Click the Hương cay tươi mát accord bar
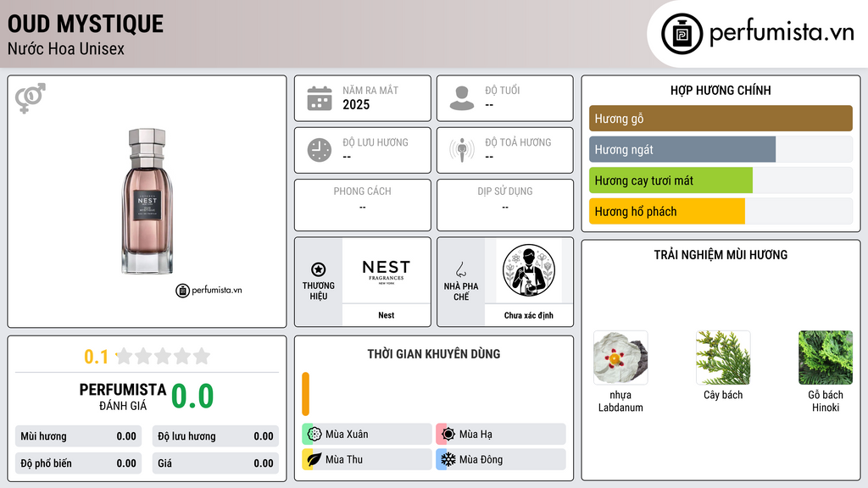868x488 pixels. [721, 180]
